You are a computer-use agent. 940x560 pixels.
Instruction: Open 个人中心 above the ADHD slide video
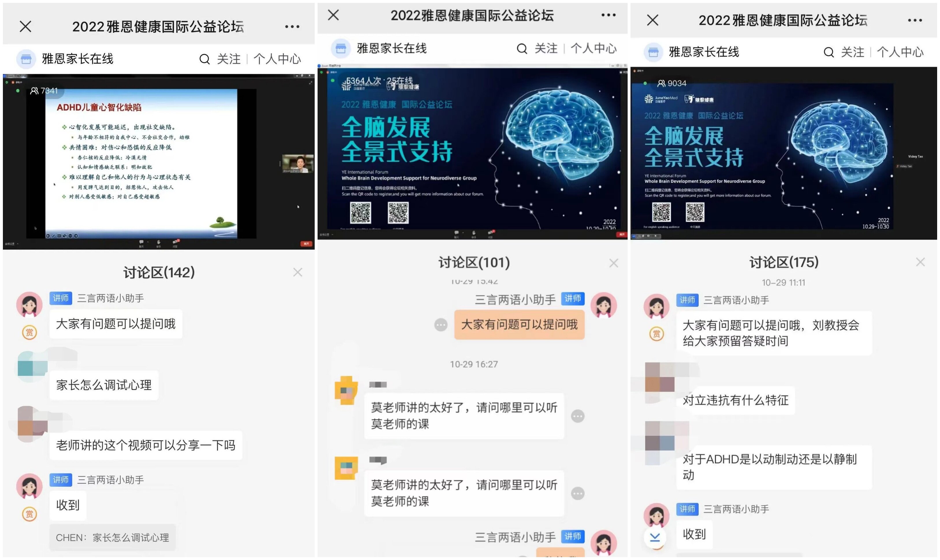277,59
